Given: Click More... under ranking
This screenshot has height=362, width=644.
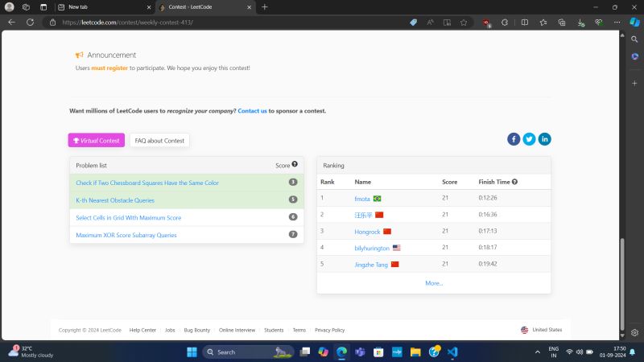Looking at the screenshot, I should click(434, 283).
